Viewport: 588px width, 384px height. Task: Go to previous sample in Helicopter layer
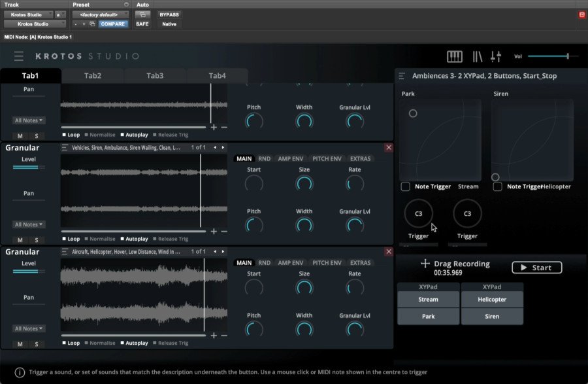coord(215,251)
